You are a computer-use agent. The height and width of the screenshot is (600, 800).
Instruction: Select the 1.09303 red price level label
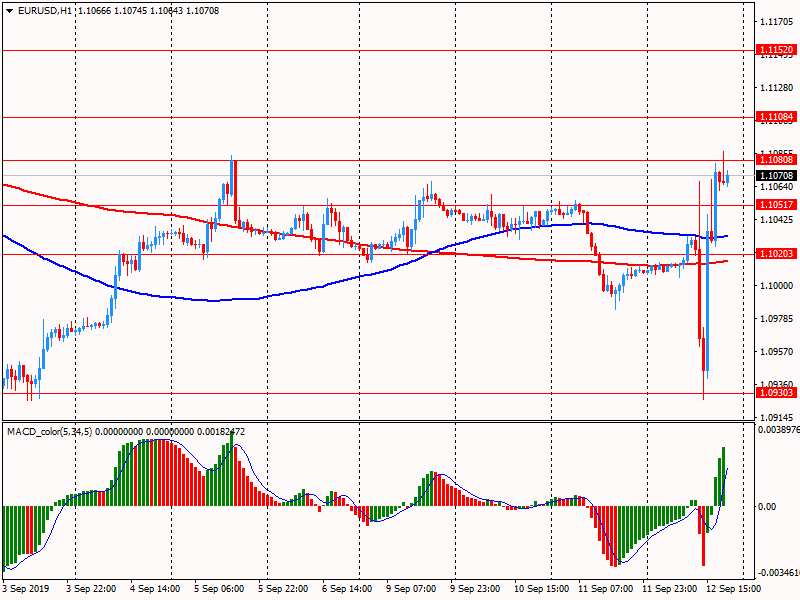tap(776, 393)
